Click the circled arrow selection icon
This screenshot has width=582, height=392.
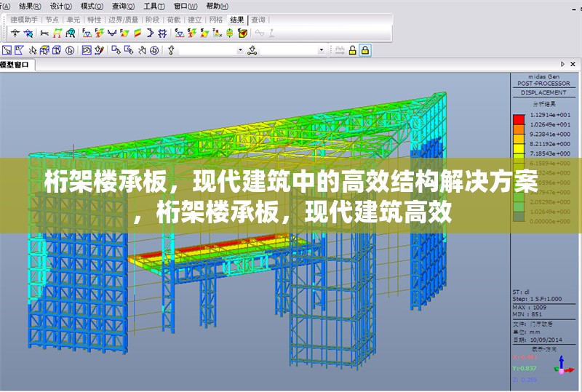70,50
